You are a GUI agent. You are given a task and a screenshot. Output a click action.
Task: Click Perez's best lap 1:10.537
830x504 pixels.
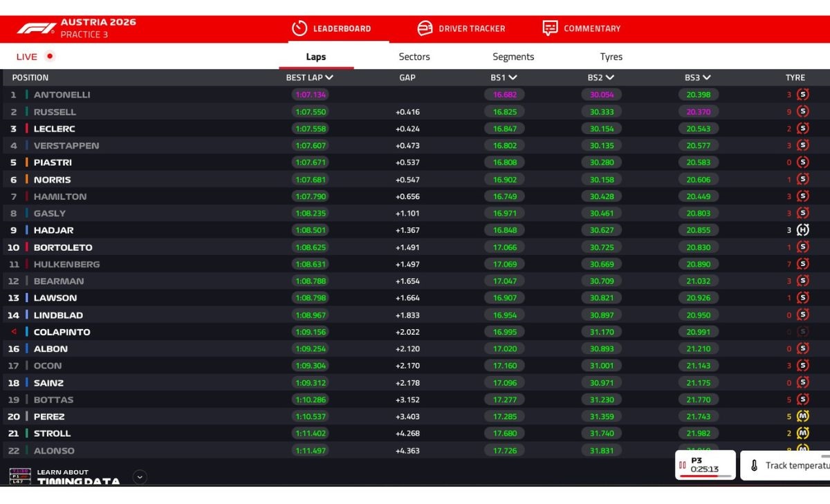click(311, 416)
